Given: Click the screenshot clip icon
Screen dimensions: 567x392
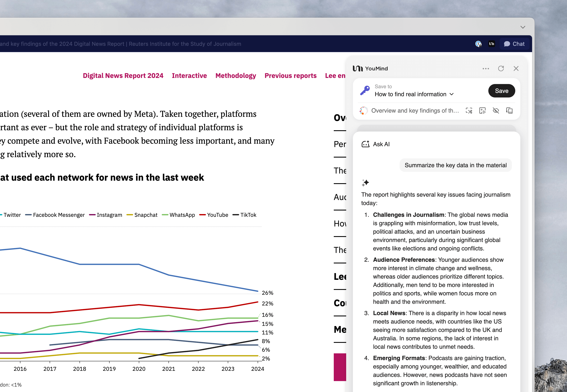Looking at the screenshot, I should tap(469, 111).
